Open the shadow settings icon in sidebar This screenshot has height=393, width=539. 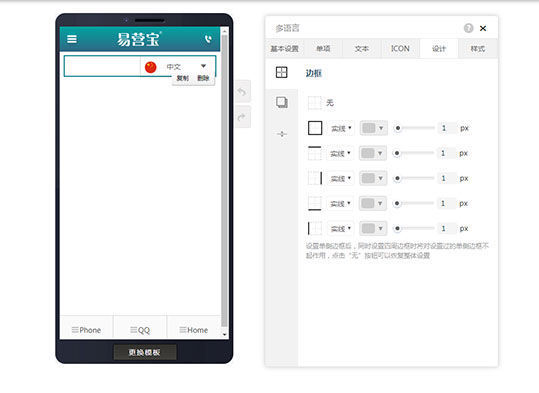[282, 102]
